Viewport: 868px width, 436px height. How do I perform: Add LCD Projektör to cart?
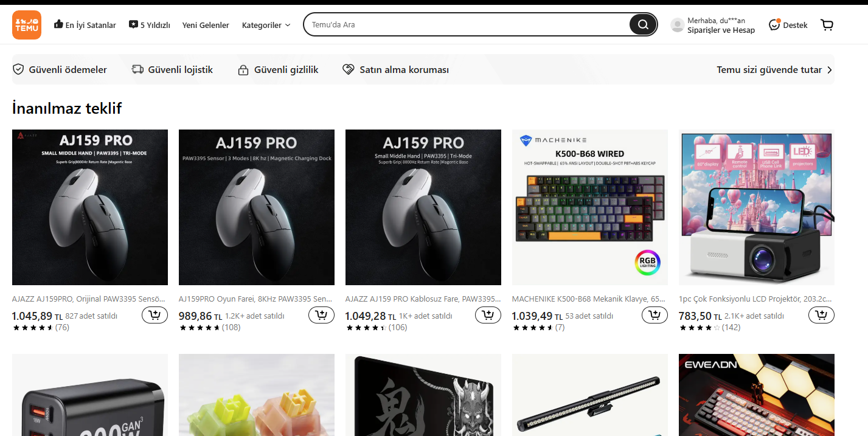click(821, 315)
